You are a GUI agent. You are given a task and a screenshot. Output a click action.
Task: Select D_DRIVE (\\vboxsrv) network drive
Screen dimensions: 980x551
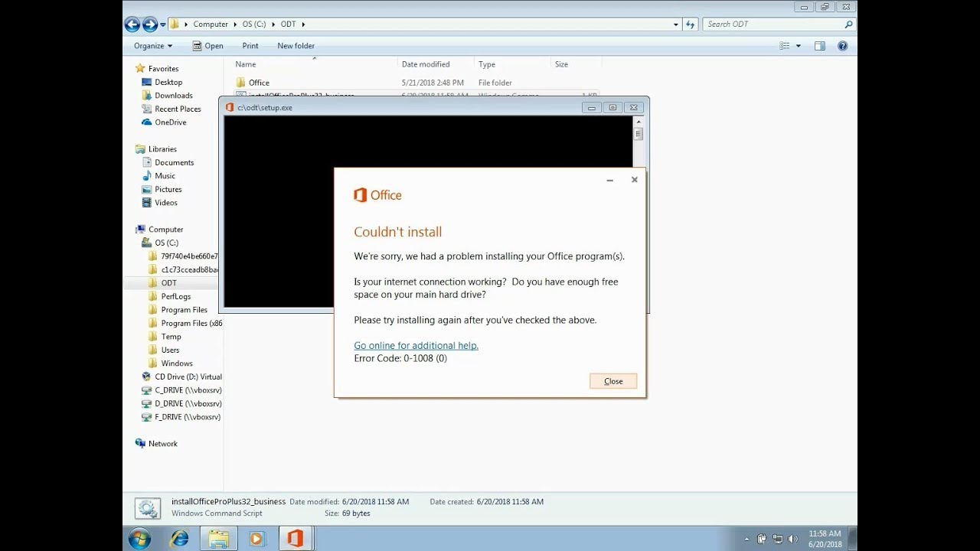tap(182, 403)
